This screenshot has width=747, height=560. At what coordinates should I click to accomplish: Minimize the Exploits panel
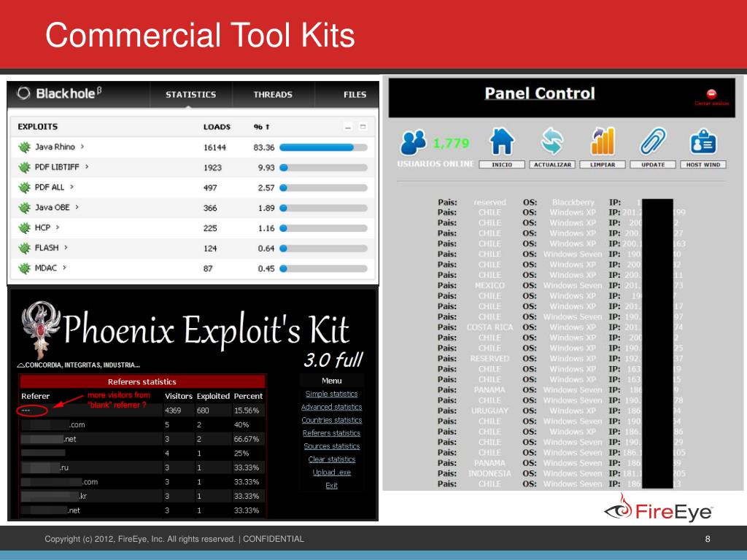pos(348,127)
